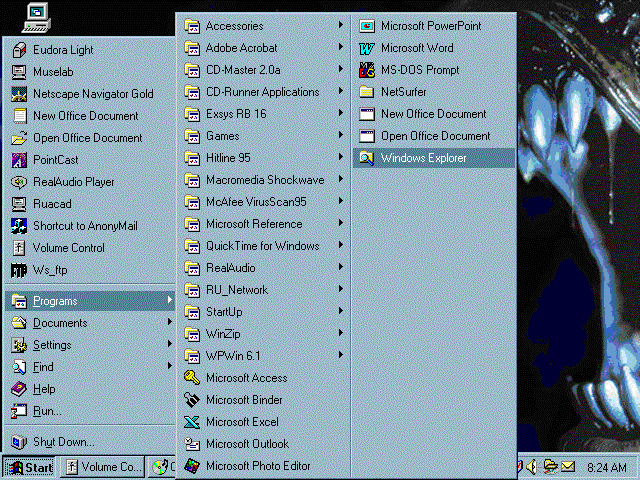Click the Microsoft Binder clip icon

tap(192, 400)
